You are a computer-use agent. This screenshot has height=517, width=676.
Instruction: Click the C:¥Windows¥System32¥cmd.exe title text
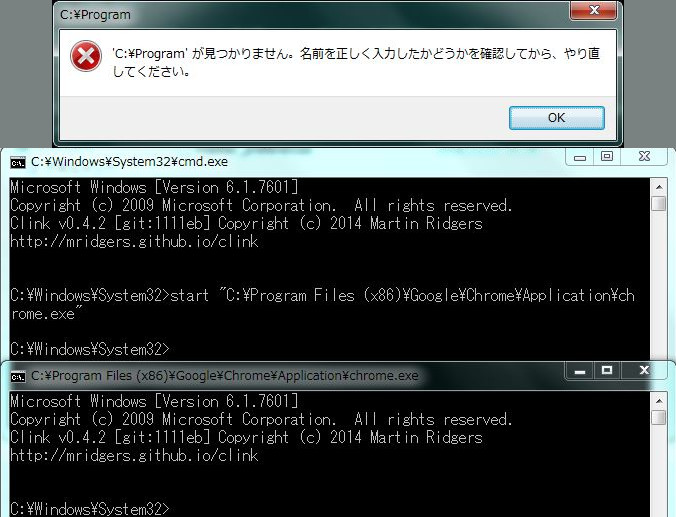(129, 162)
